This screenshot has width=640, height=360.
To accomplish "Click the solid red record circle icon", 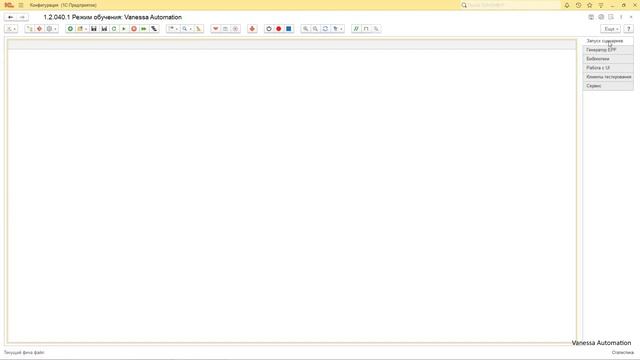I will click(x=279, y=29).
